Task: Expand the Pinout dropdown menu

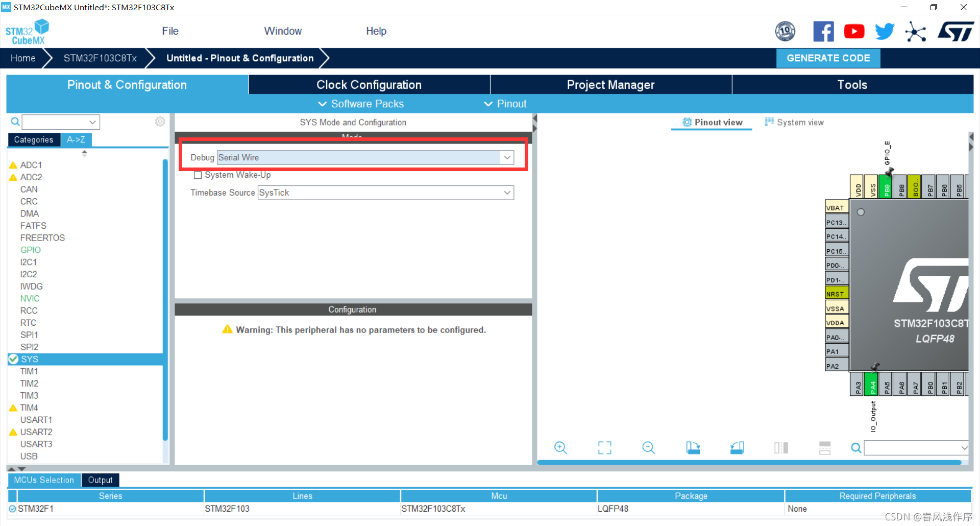Action: point(505,104)
